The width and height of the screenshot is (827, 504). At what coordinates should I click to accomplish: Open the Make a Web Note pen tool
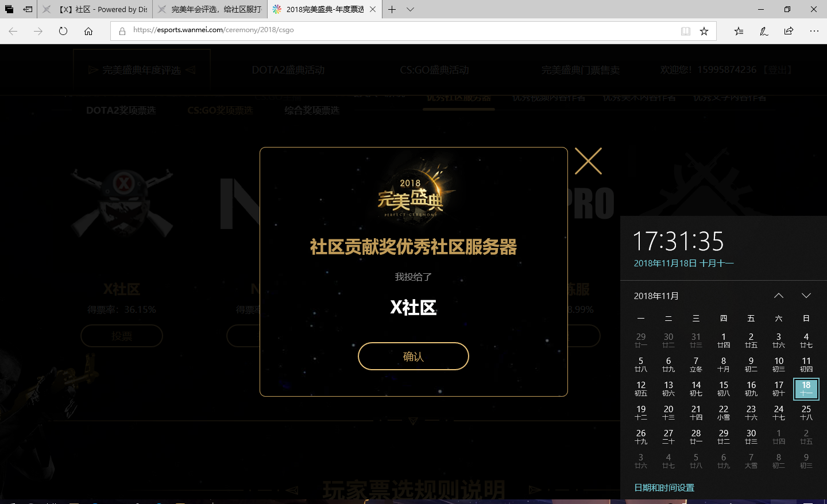coord(764,31)
